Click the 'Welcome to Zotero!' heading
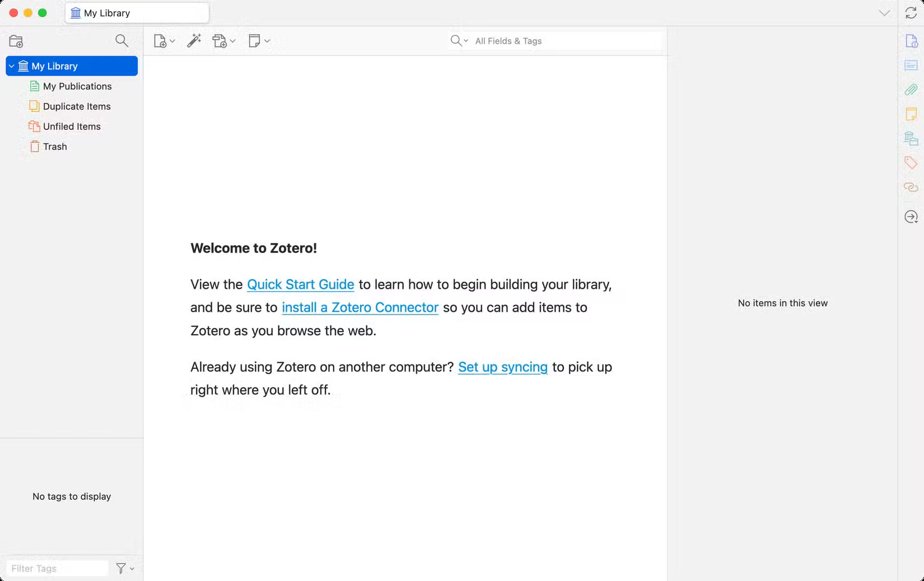 coord(254,248)
